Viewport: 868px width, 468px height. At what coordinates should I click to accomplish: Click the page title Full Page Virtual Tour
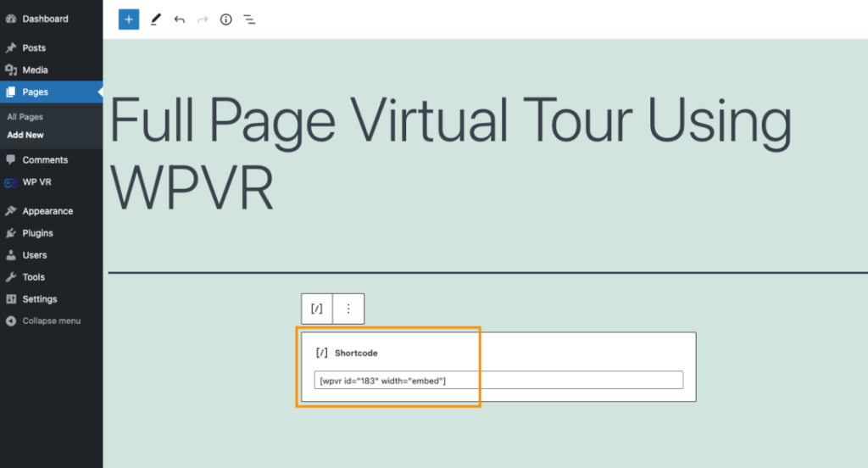pyautogui.click(x=450, y=153)
